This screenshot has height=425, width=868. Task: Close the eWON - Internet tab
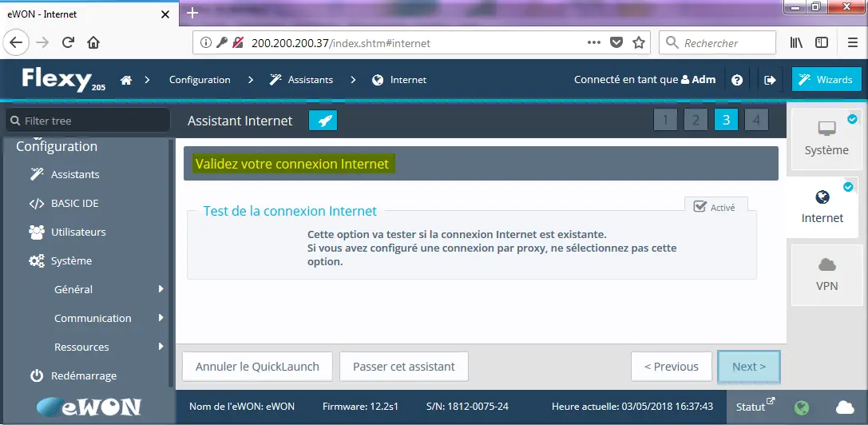(x=165, y=15)
